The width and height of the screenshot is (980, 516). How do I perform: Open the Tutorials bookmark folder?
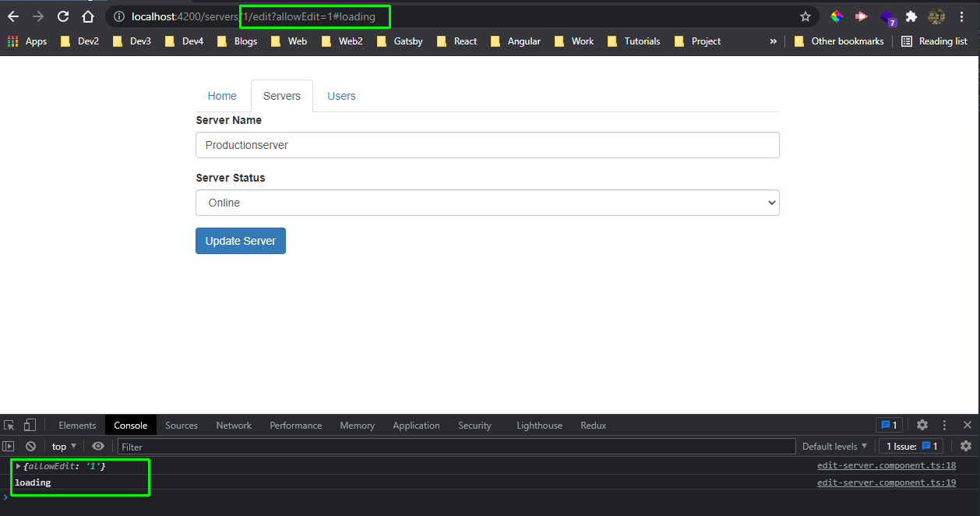pyautogui.click(x=633, y=41)
